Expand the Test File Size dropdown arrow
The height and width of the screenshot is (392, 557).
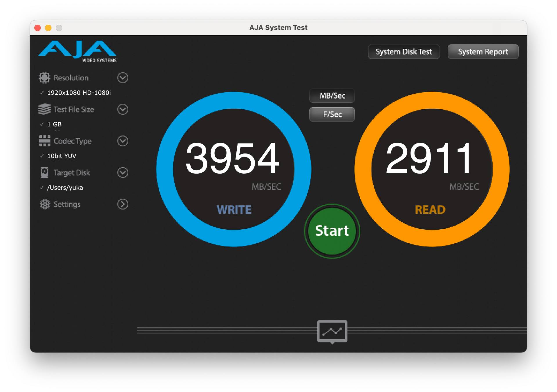coord(123,109)
